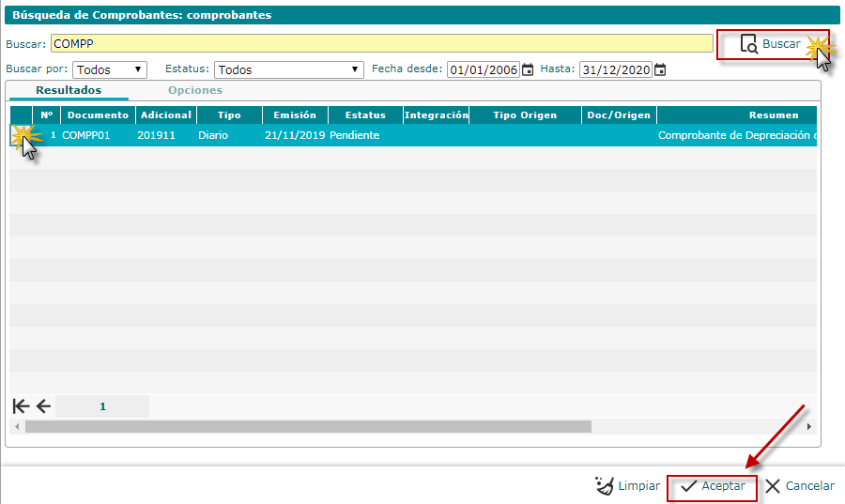Click the Aceptar checkmark button

point(713,486)
